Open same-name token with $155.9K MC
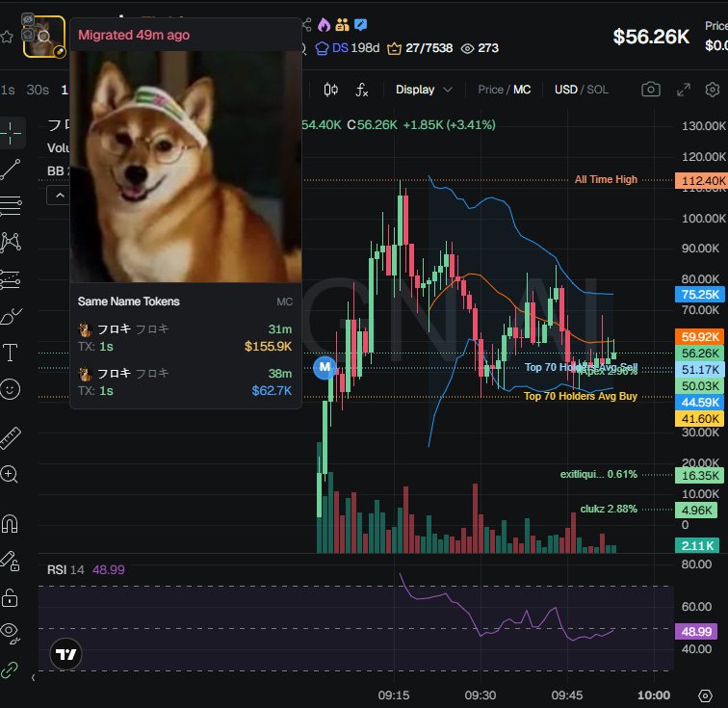This screenshot has width=728, height=708. coord(185,338)
